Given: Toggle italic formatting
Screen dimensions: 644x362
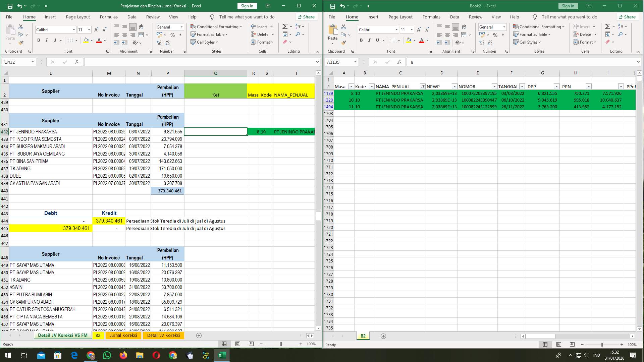Looking at the screenshot, I should click(x=47, y=40).
